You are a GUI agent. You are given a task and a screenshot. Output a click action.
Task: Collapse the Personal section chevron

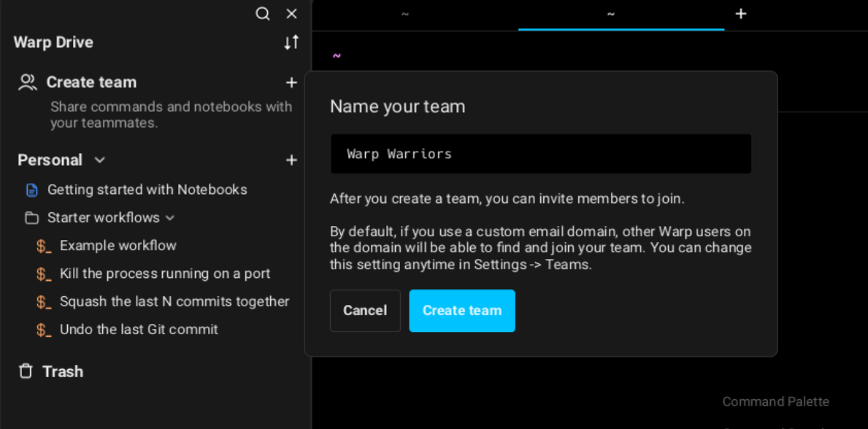[x=99, y=160]
